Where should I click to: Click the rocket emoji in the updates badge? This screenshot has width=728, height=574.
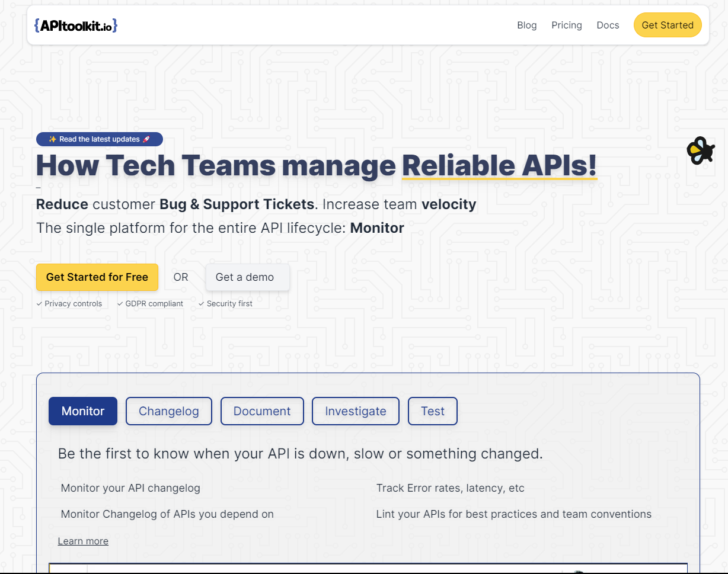click(x=145, y=139)
